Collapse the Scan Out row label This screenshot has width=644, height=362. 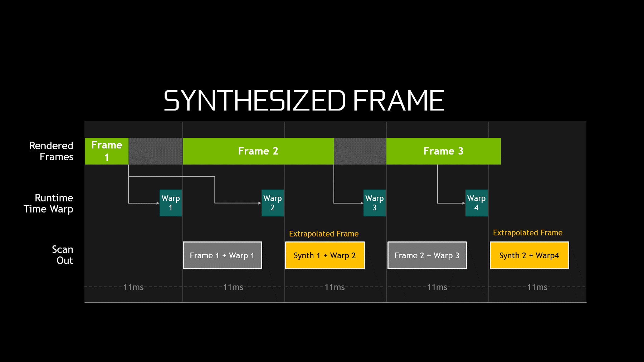click(x=63, y=255)
